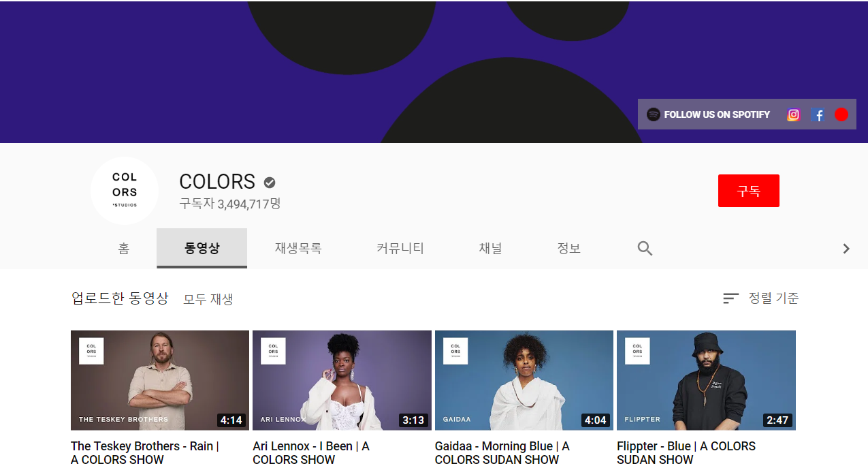Open the channel search magnifier icon

click(x=645, y=249)
